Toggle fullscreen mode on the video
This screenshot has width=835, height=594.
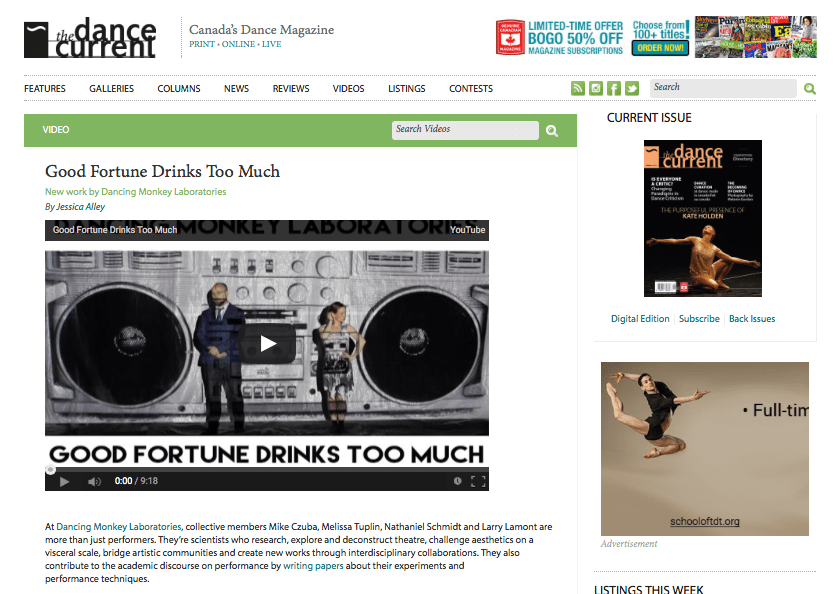(478, 482)
